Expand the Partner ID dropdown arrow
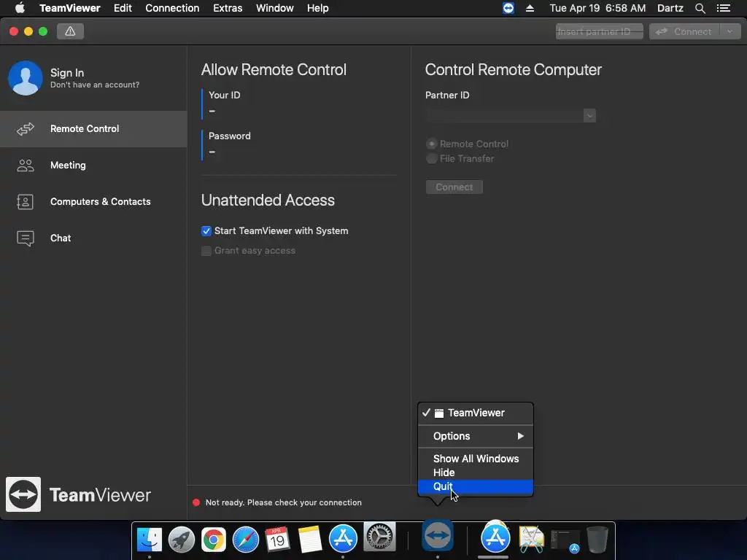The image size is (747, 560). point(589,116)
